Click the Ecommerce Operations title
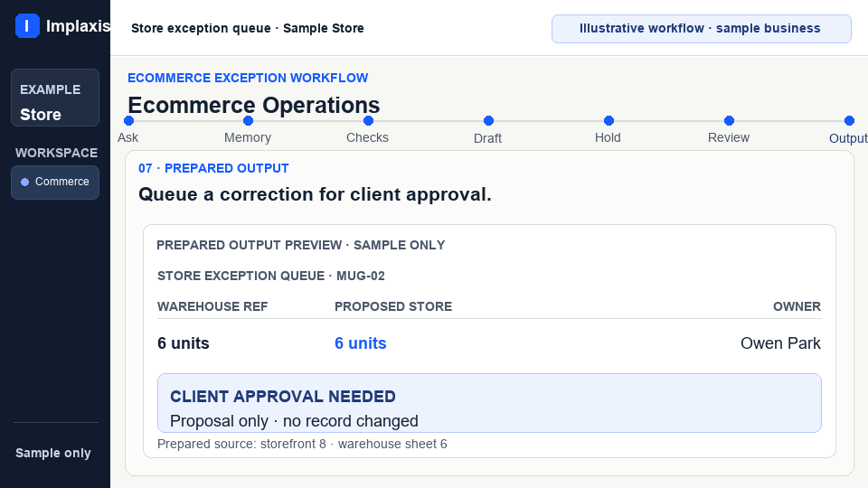This screenshot has width=868, height=488. tap(253, 105)
